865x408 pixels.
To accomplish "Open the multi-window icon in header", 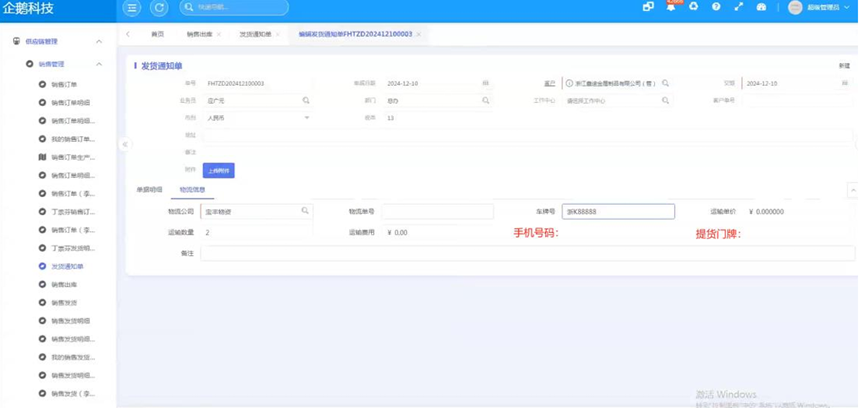I will pos(648,7).
